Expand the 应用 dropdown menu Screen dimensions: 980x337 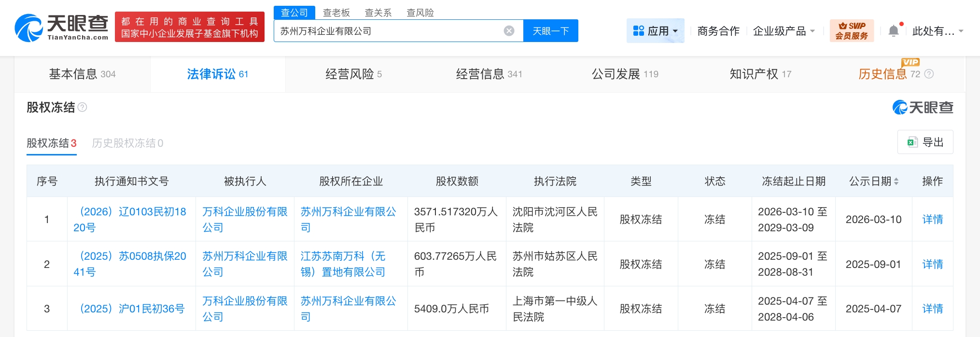click(x=655, y=31)
